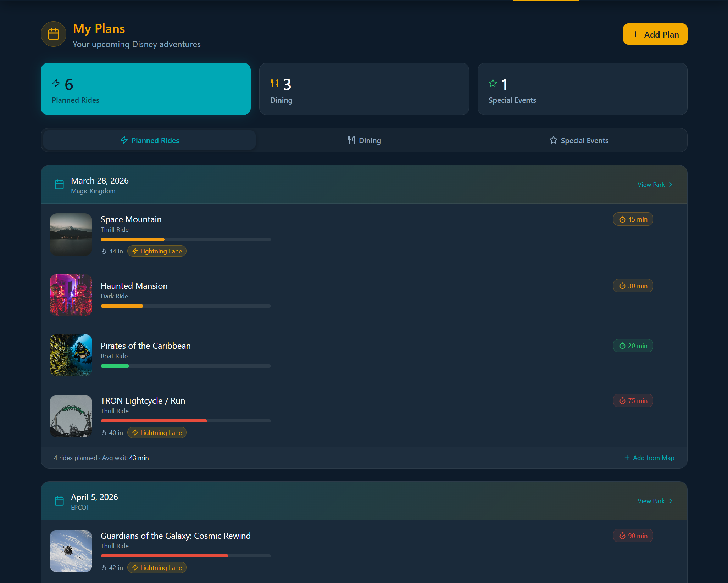Toggle Lightning Lane on Guardians of the Galaxy
This screenshot has width=728, height=583.
click(x=157, y=567)
